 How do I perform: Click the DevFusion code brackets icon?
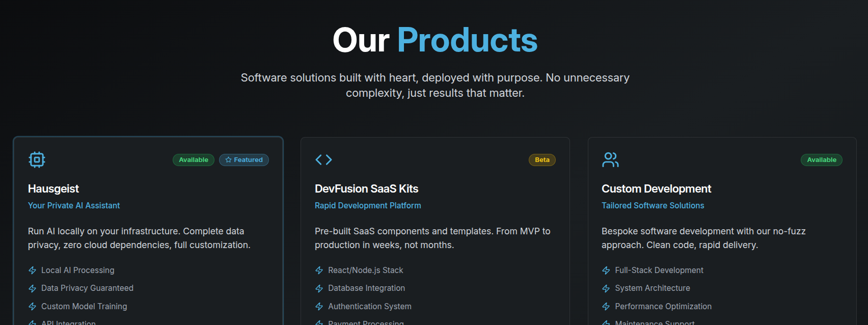click(x=323, y=159)
